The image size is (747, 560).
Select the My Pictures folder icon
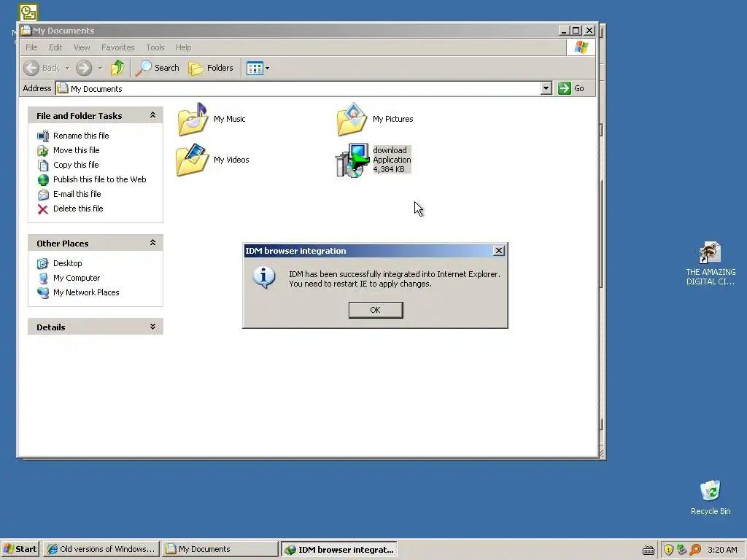coord(352,119)
